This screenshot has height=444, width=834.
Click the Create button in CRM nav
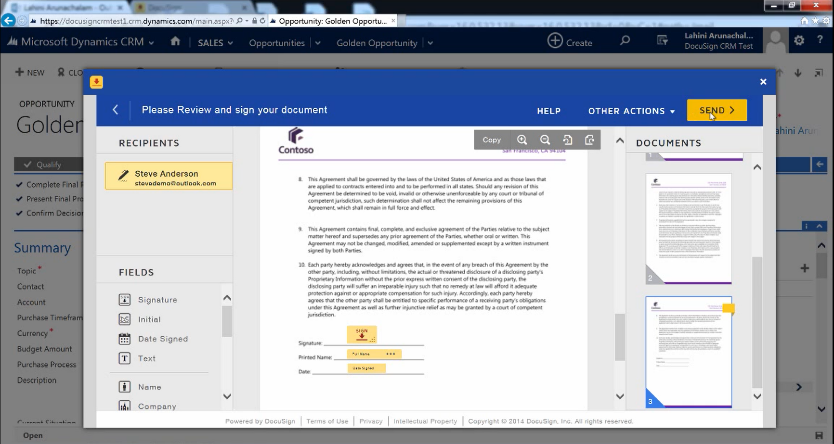pyautogui.click(x=570, y=41)
